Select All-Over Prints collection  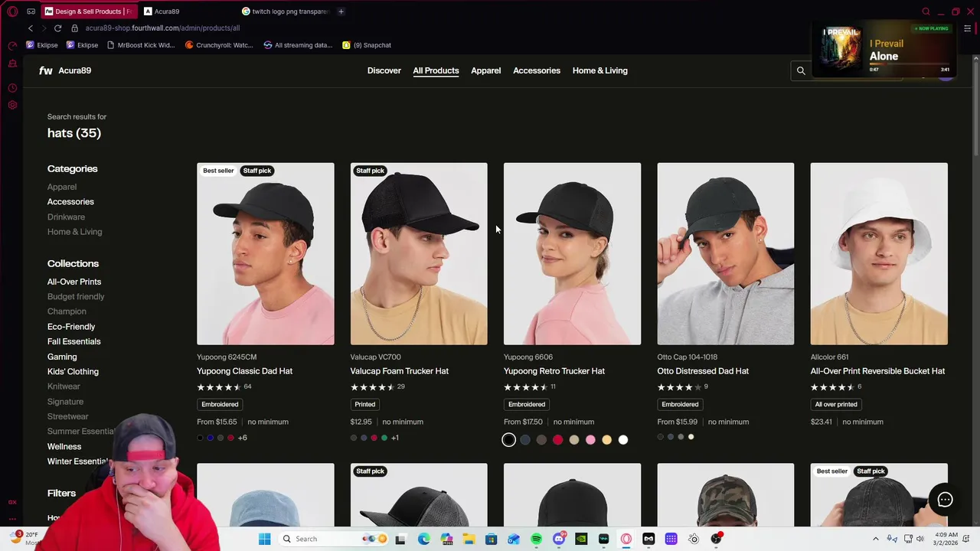click(74, 282)
